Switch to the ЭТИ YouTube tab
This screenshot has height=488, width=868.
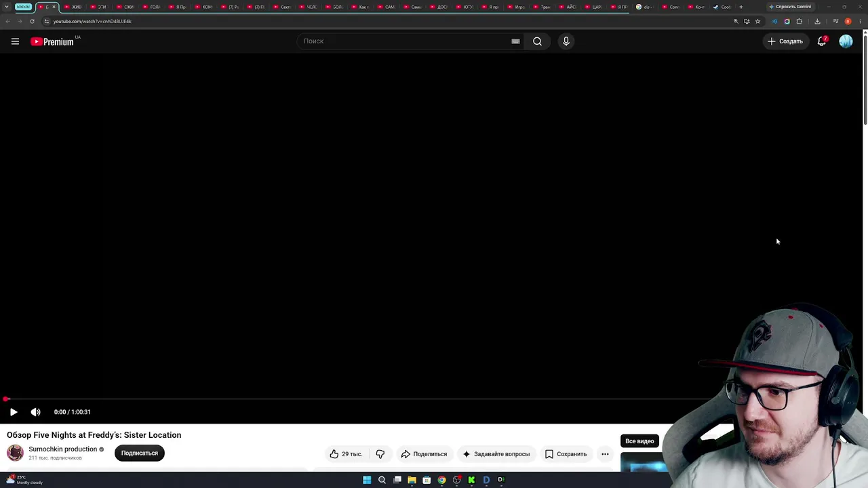pos(99,7)
